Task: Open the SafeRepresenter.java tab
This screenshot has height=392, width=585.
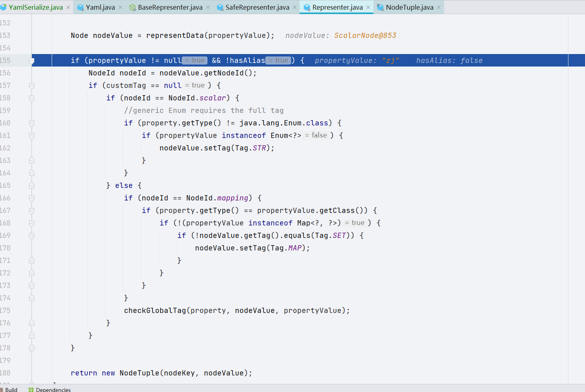Action: click(x=257, y=7)
